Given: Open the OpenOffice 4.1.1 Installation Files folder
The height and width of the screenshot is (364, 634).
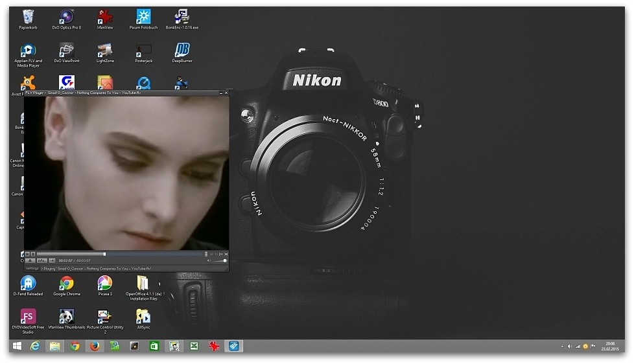Looking at the screenshot, I should pos(143,288).
